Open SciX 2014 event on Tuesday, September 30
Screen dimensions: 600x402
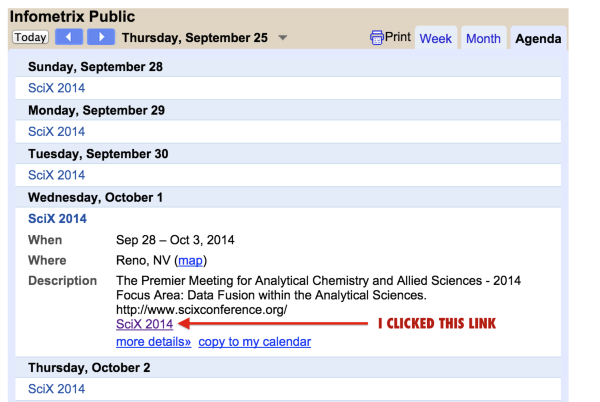tap(57, 175)
